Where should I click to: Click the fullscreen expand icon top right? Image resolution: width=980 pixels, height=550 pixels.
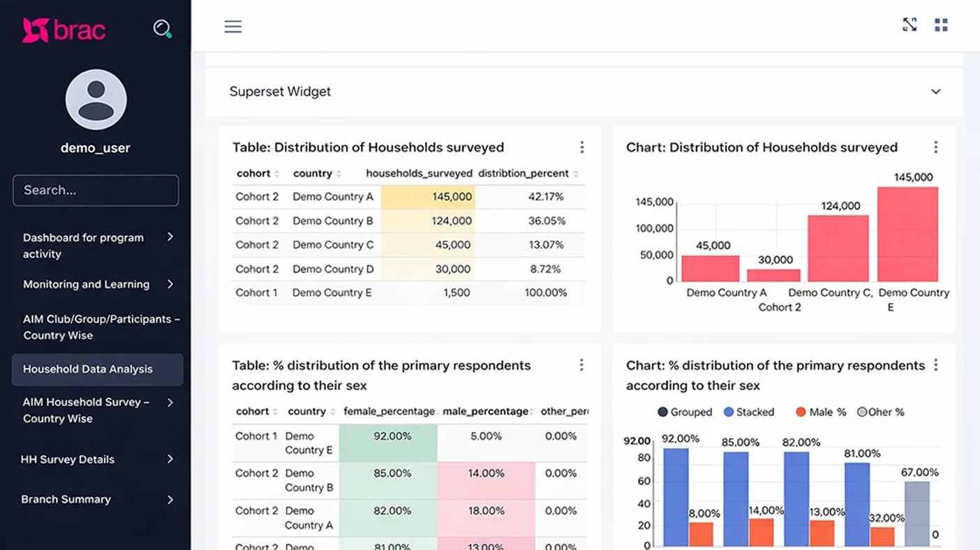(x=910, y=24)
